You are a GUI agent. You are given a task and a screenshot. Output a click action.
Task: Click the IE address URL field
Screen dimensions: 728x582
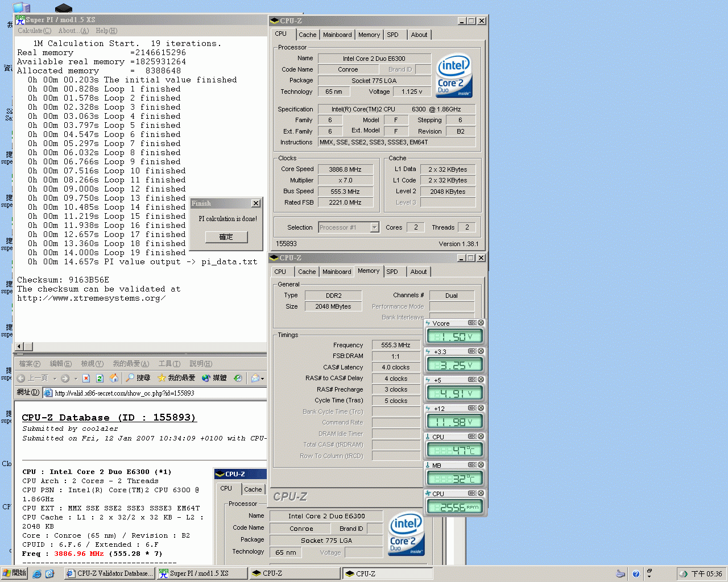pyautogui.click(x=155, y=393)
